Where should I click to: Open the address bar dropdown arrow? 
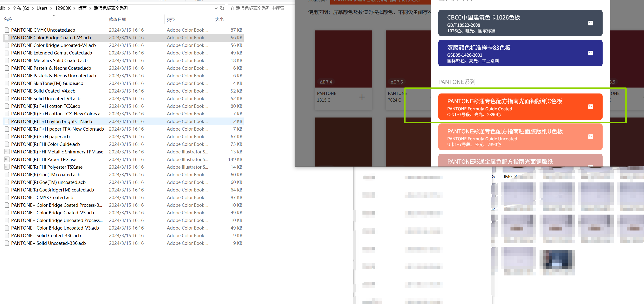216,8
